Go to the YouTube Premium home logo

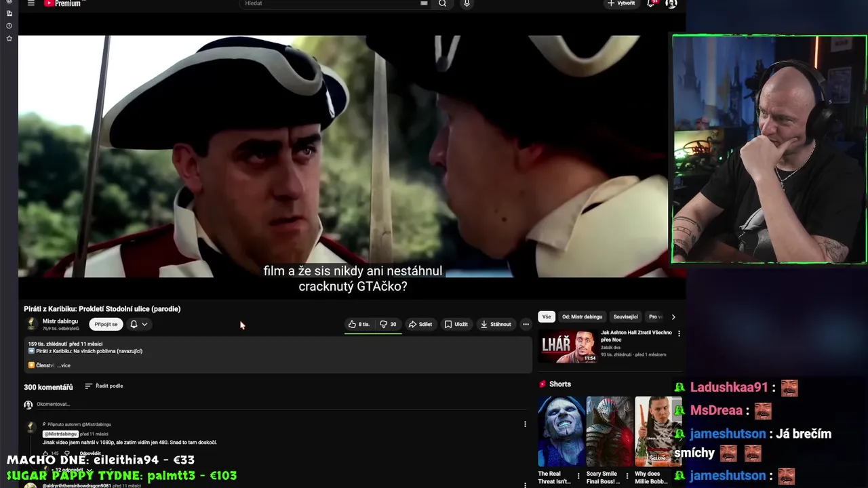62,3
